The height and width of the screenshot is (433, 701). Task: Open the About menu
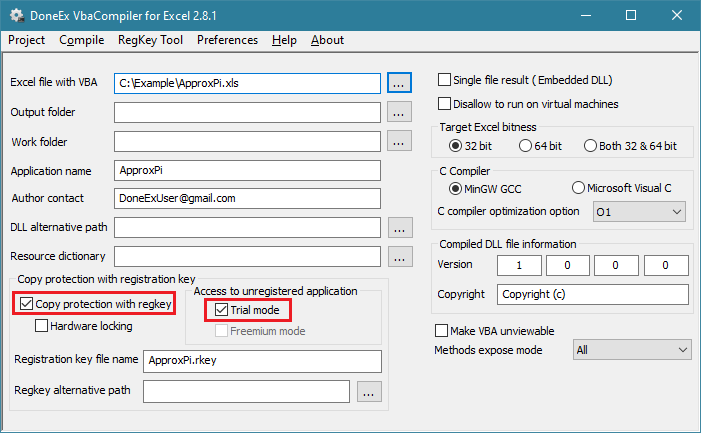tap(328, 40)
